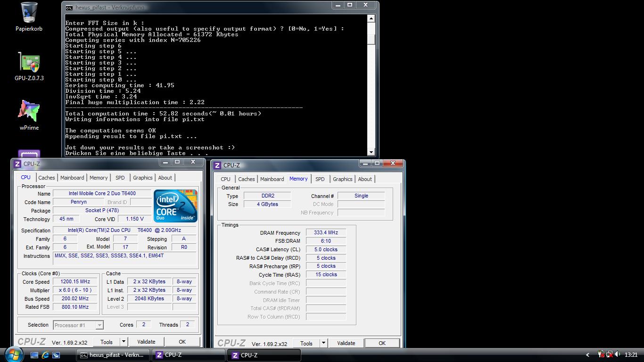Switch to second CPU-Z taskbar button
The width and height of the screenshot is (644, 362).
[264, 355]
